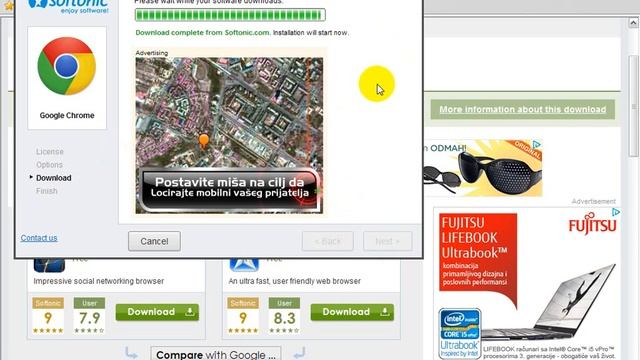Click the Google Chrome logo in installer
The image size is (640, 360).
pyautogui.click(x=67, y=66)
